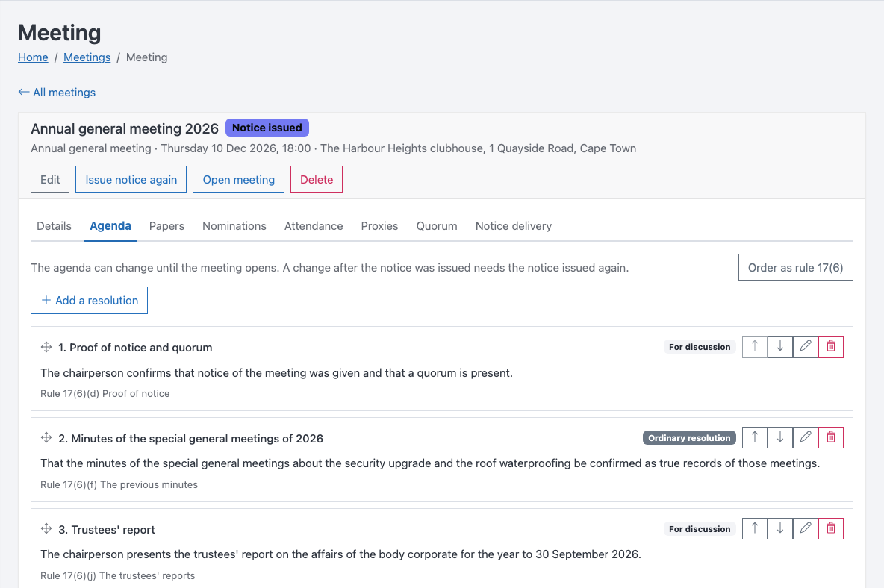The height and width of the screenshot is (588, 884).
Task: Click 'Rule 17(6)(f) The previous minutes' text
Action: coord(119,485)
